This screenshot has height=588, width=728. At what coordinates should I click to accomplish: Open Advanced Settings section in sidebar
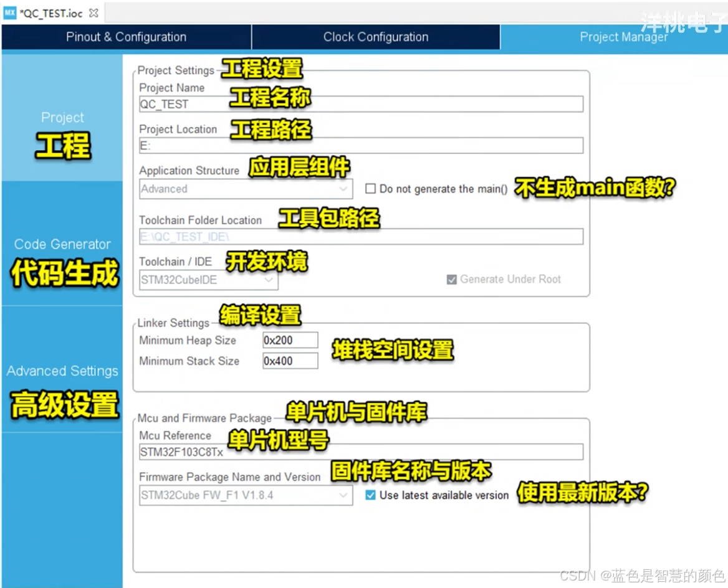pyautogui.click(x=62, y=371)
